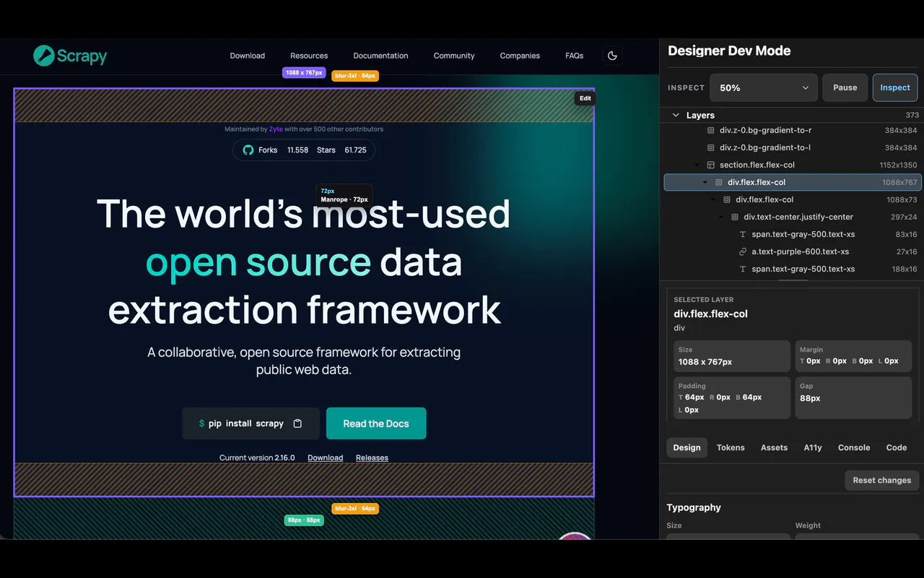Image resolution: width=924 pixels, height=578 pixels.
Task: Toggle the Inspect button
Action: (x=895, y=87)
